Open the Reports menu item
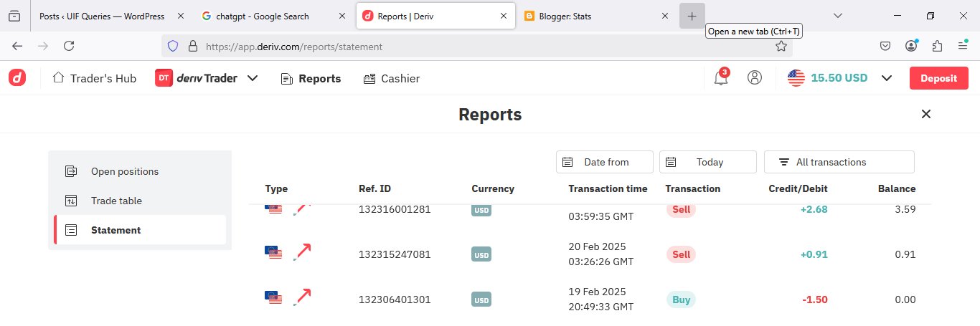The height and width of the screenshot is (326, 980). 311,79
